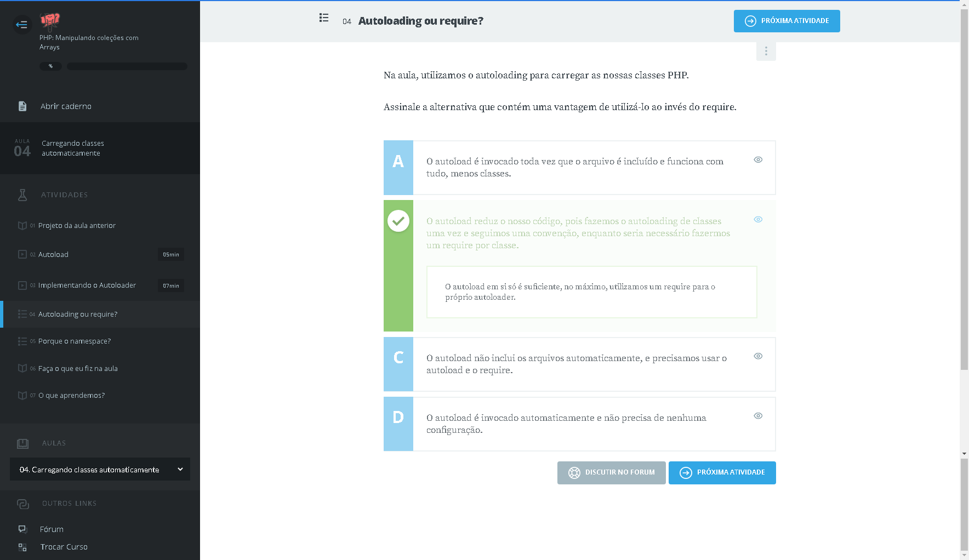
Task: Open the activity list icon beside title
Action: click(324, 18)
